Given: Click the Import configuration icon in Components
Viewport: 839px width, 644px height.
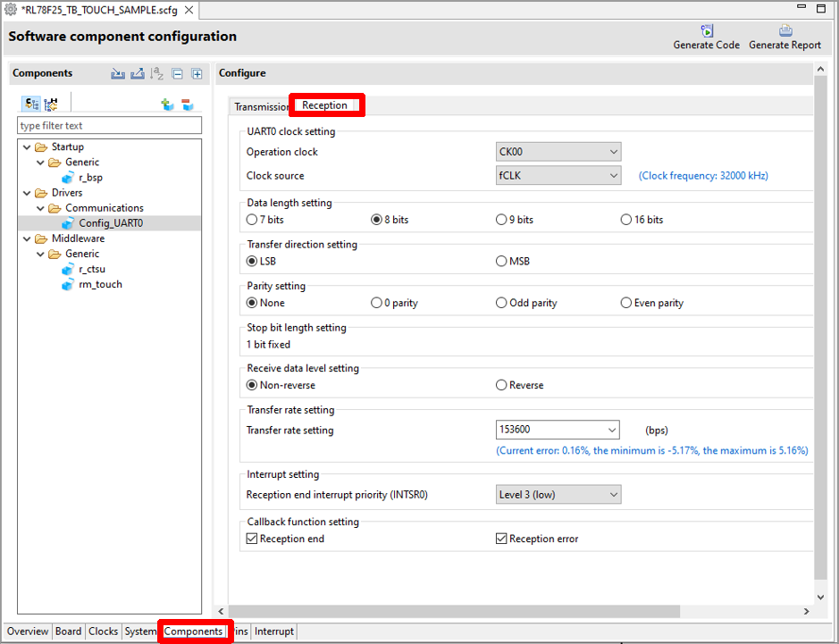Looking at the screenshot, I should [x=118, y=74].
